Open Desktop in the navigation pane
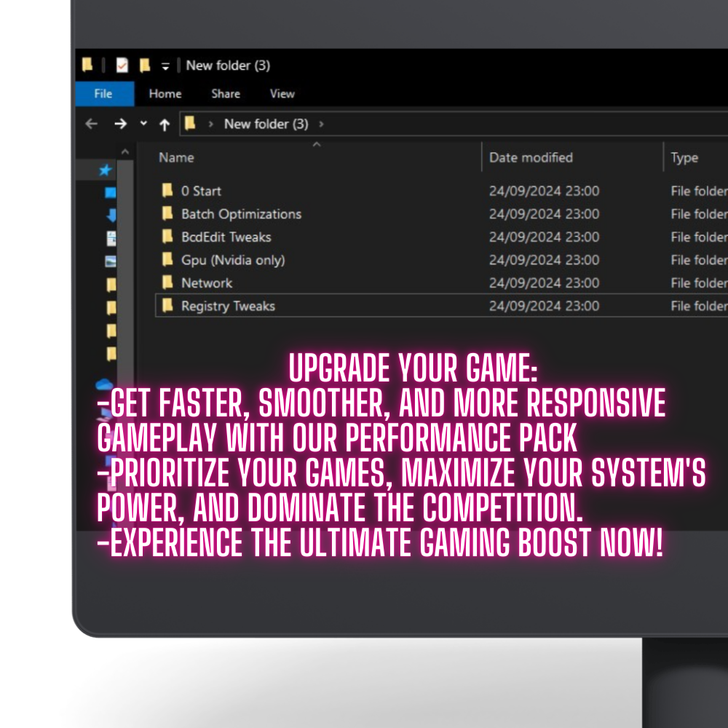 pos(111,193)
